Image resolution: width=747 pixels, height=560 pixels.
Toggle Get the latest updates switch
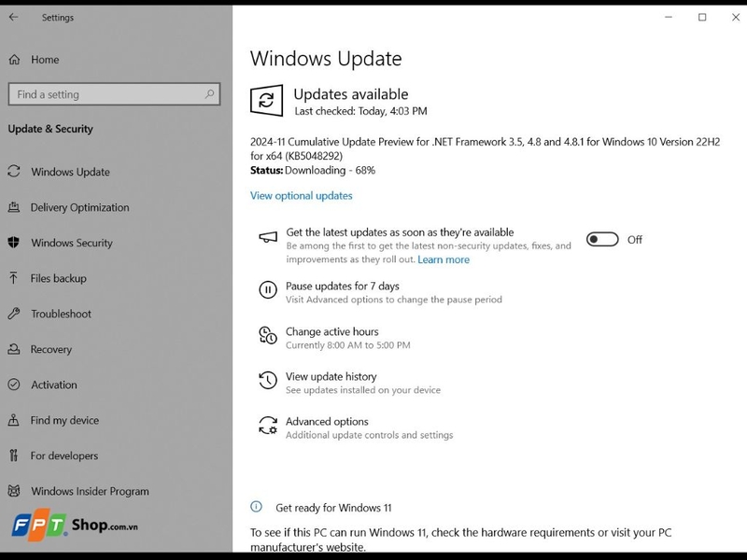602,239
